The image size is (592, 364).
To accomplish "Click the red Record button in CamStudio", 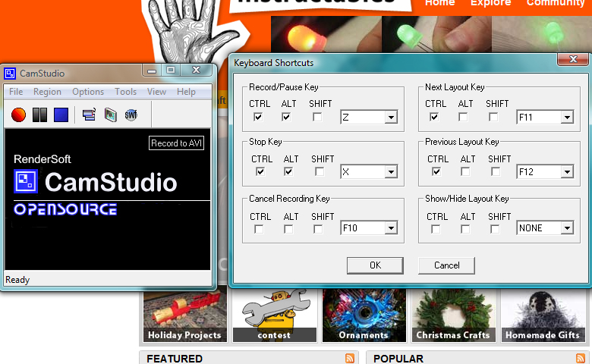I will (x=18, y=115).
